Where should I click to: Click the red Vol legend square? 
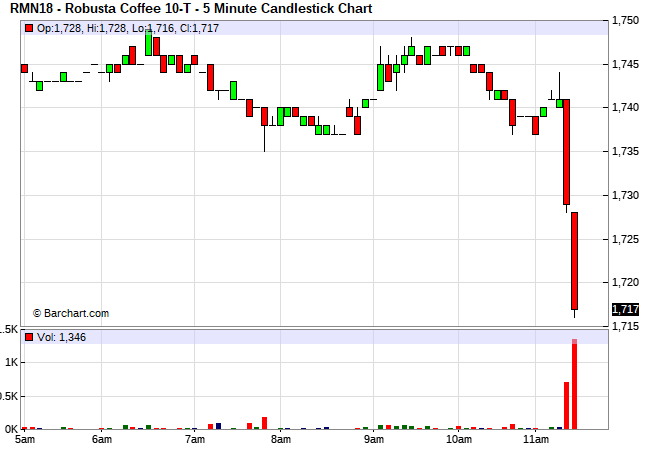pos(29,337)
